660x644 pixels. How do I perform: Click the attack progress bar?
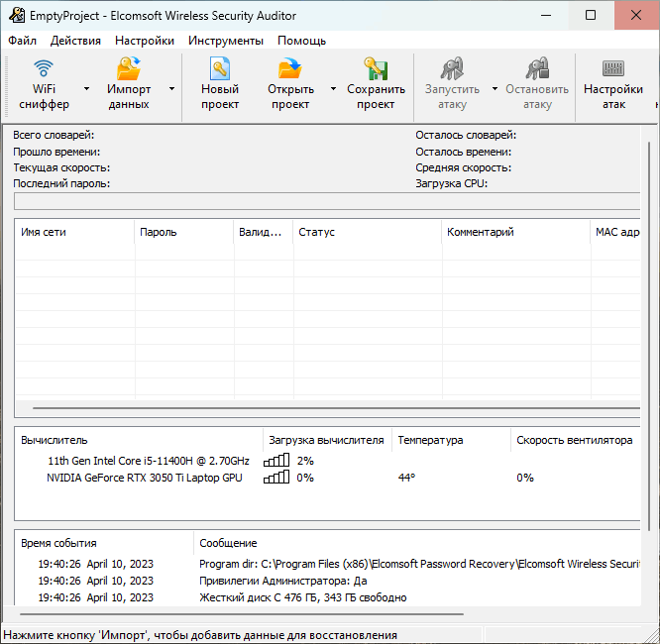point(327,201)
